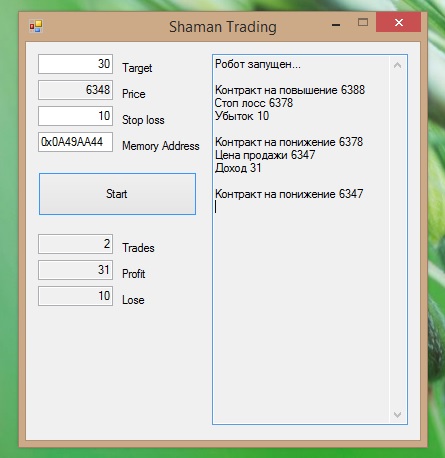Click the 'Target' label

coord(137,68)
